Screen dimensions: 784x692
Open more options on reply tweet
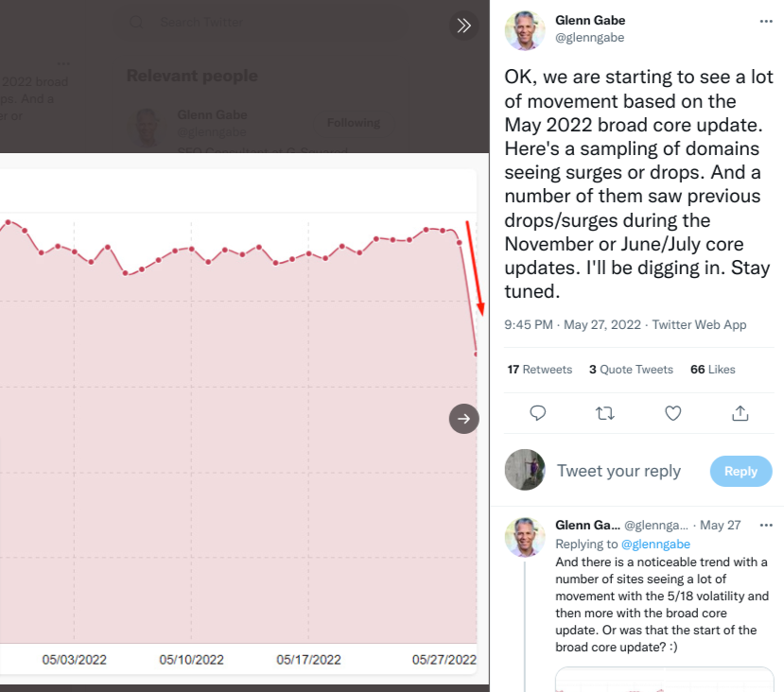click(766, 525)
